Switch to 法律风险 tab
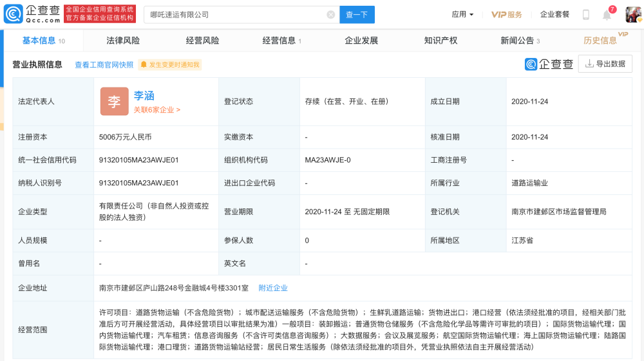This screenshot has height=361, width=644. tap(123, 41)
